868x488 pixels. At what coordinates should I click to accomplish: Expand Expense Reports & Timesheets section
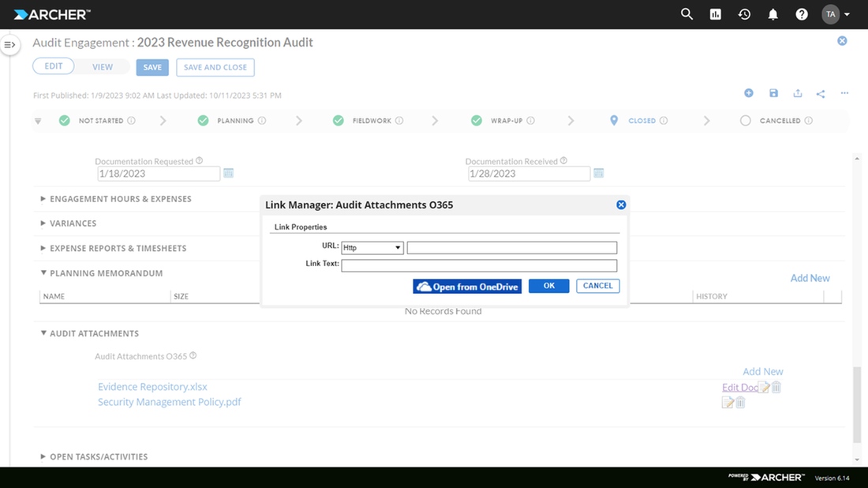pyautogui.click(x=43, y=248)
